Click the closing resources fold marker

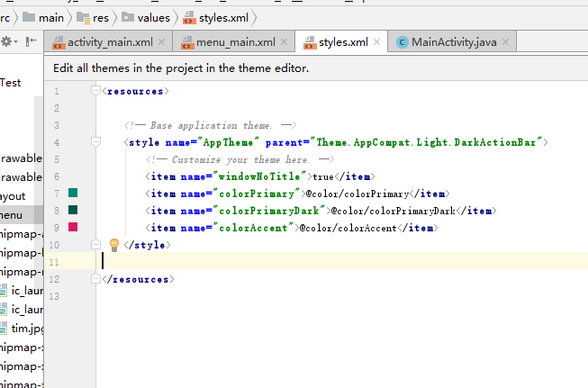(95, 278)
